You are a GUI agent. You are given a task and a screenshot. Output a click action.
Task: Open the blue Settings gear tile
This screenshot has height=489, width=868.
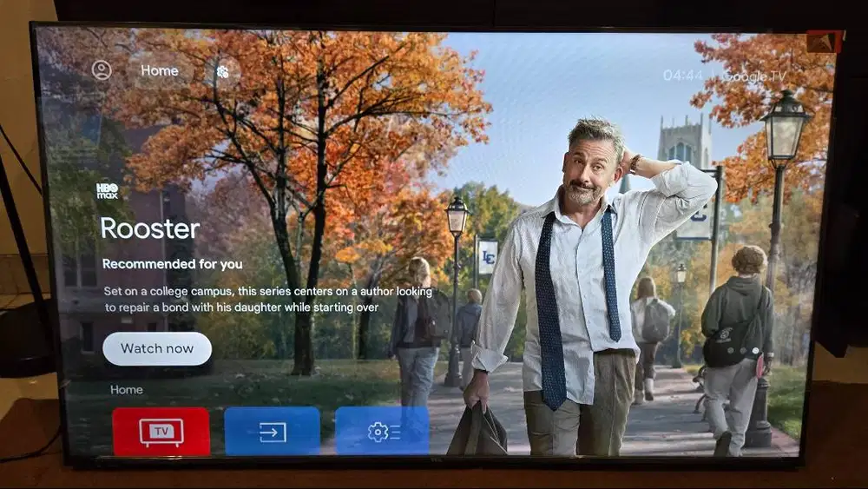(383, 432)
